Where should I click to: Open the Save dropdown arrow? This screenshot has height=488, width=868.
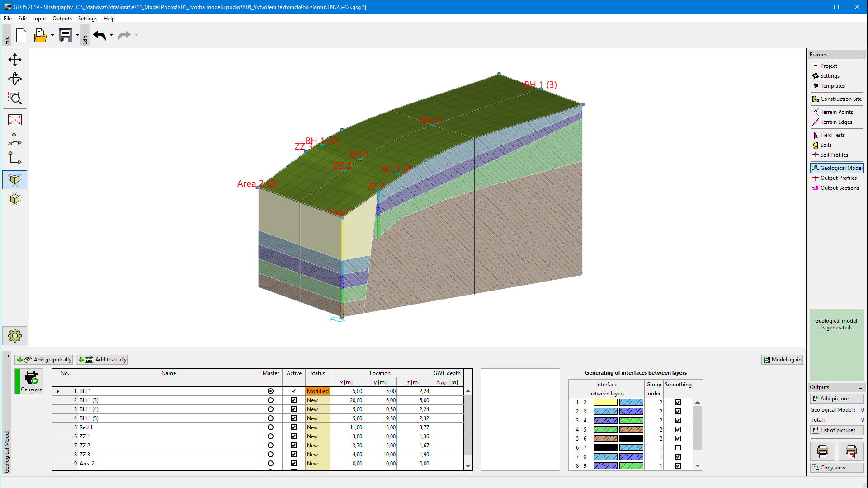coord(77,35)
